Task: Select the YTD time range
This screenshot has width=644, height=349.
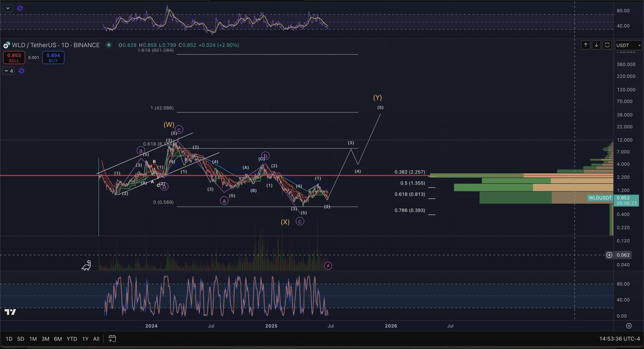Action: (x=72, y=339)
